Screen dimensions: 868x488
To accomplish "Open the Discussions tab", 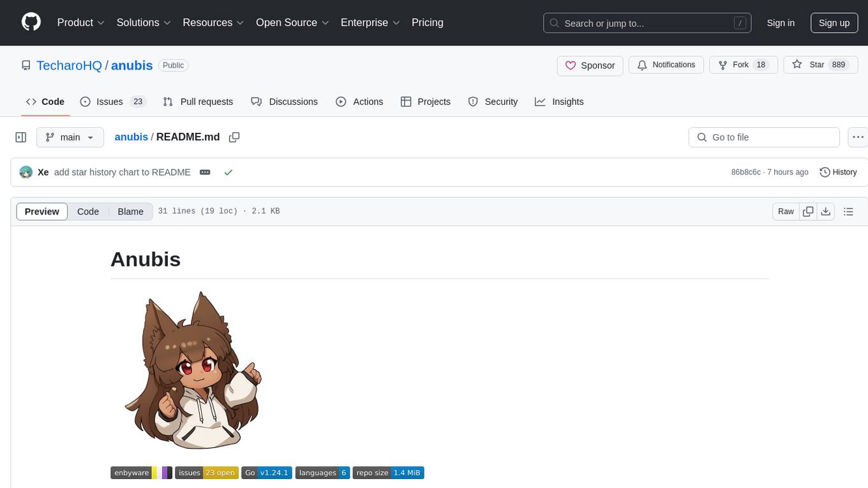I will pos(285,102).
